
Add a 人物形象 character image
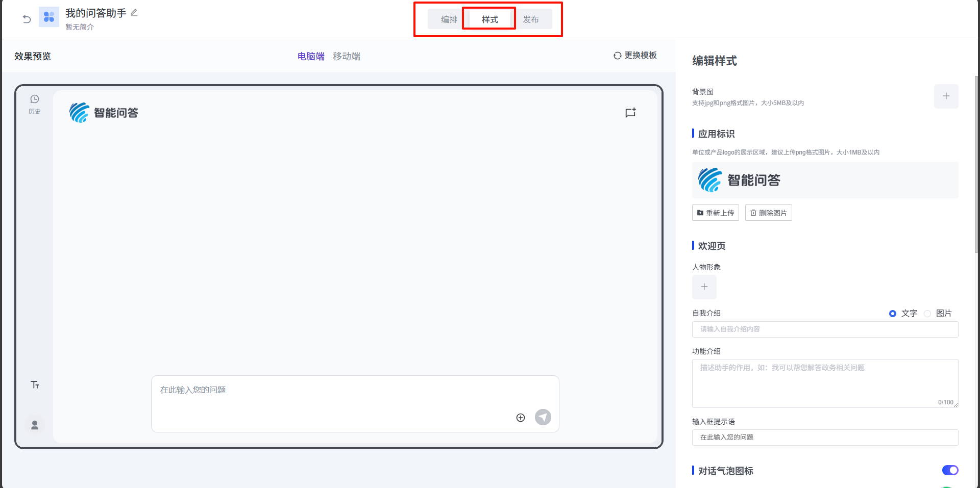(x=704, y=287)
